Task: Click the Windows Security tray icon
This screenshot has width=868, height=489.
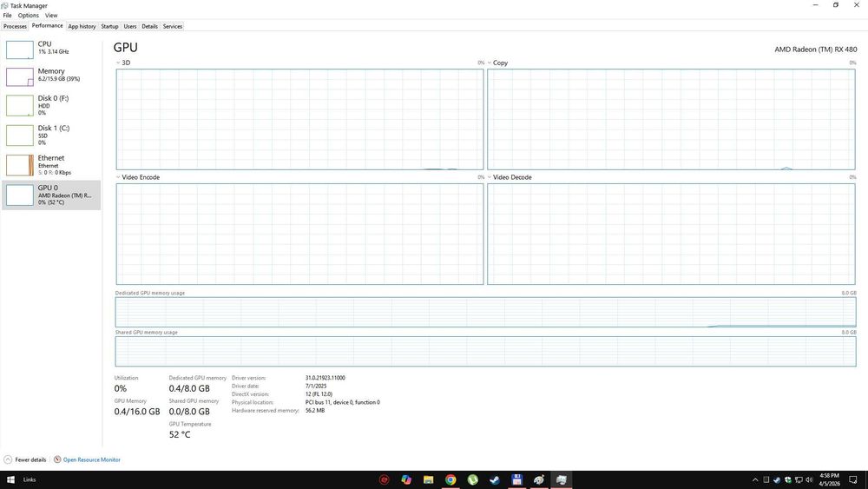Action: [788, 479]
